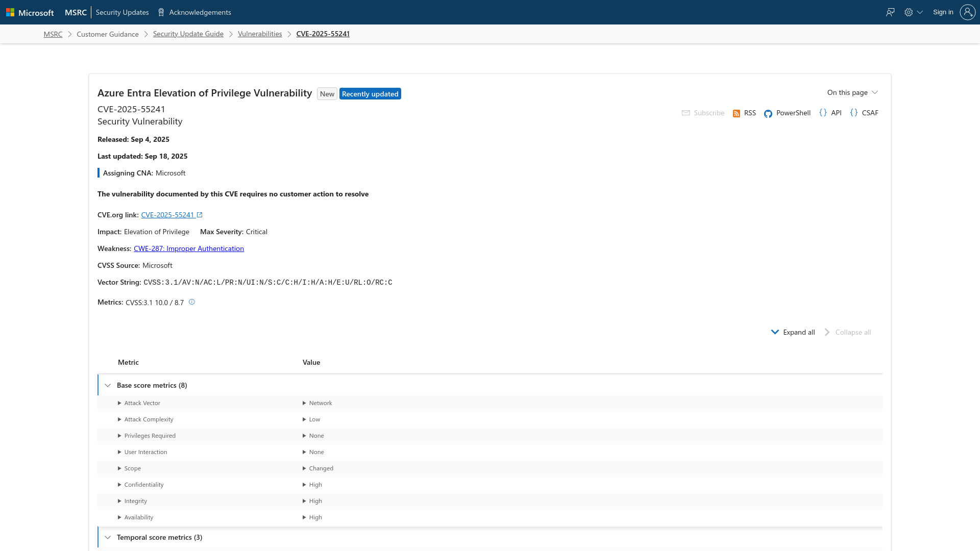980x551 pixels.
Task: Click the RSS link text
Action: (750, 113)
